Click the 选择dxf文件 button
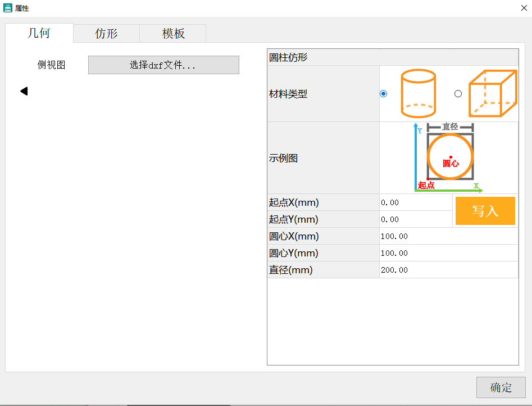The height and width of the screenshot is (406, 532). click(163, 65)
